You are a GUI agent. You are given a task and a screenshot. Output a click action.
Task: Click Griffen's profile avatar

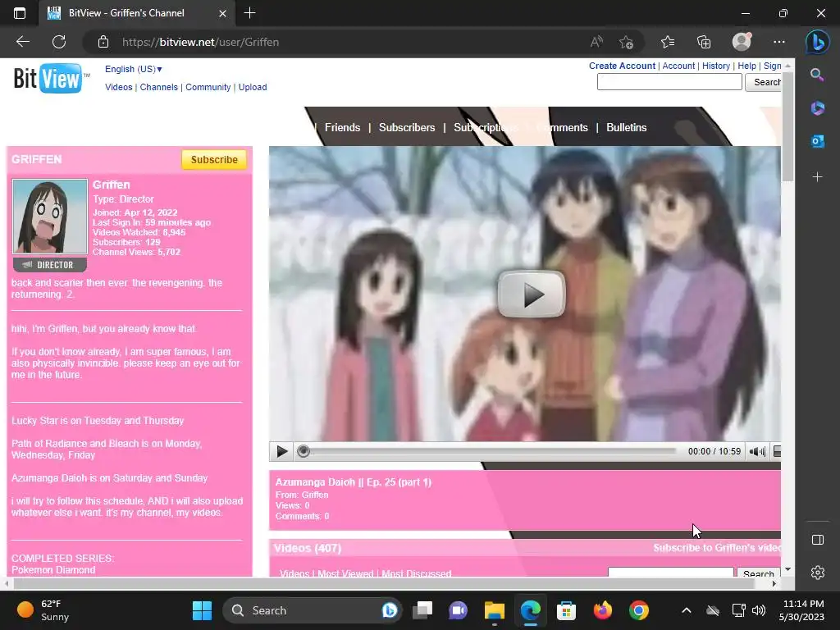coord(50,217)
